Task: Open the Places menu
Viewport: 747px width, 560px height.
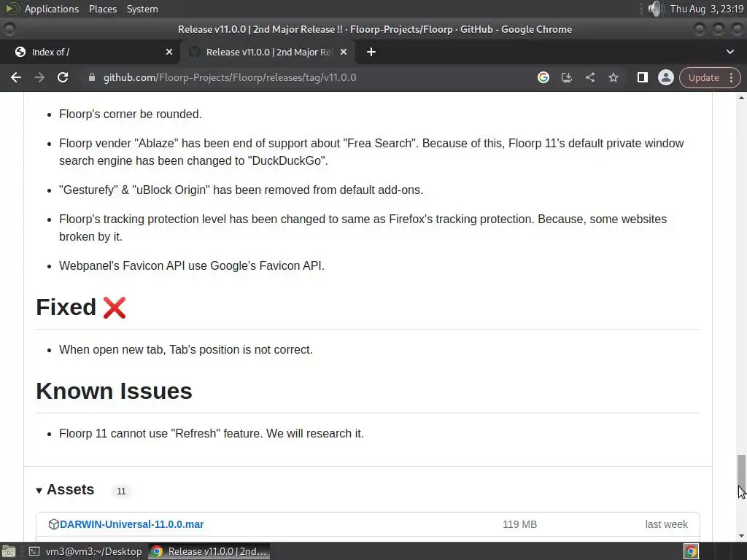Action: 102,9
